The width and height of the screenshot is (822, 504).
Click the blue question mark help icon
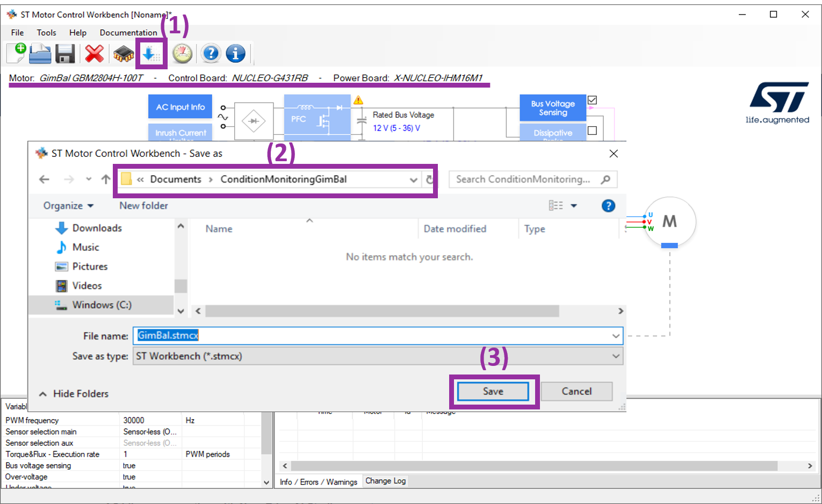point(211,53)
